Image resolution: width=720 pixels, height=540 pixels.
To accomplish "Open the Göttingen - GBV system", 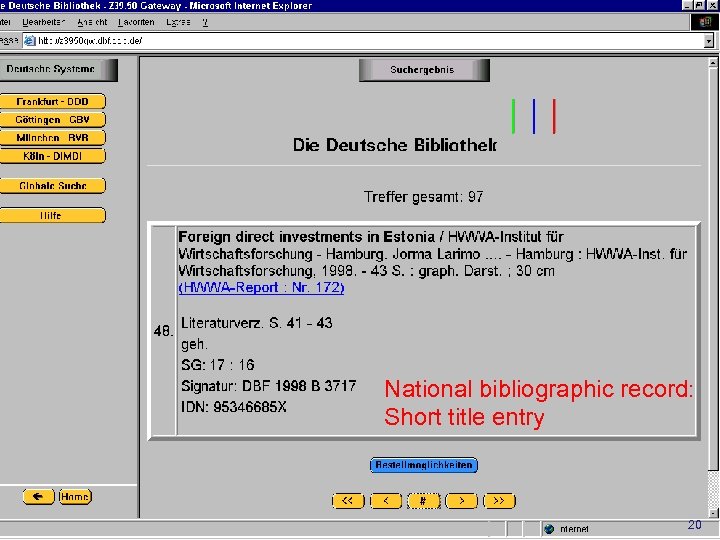I will click(52, 120).
